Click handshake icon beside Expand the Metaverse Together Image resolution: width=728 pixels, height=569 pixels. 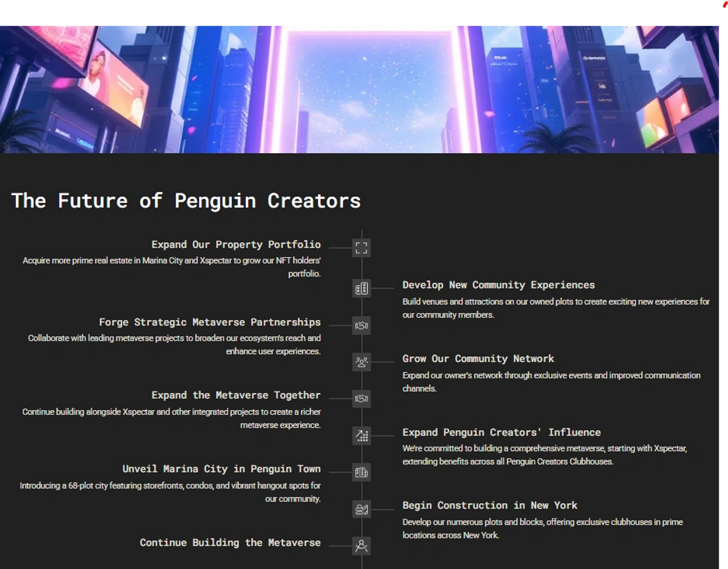(x=362, y=399)
